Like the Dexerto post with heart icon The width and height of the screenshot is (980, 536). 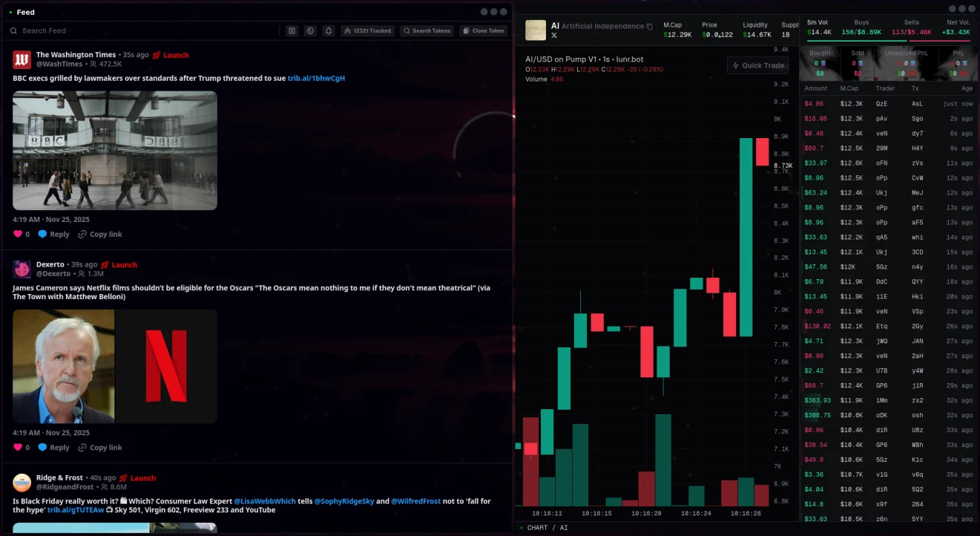click(18, 447)
